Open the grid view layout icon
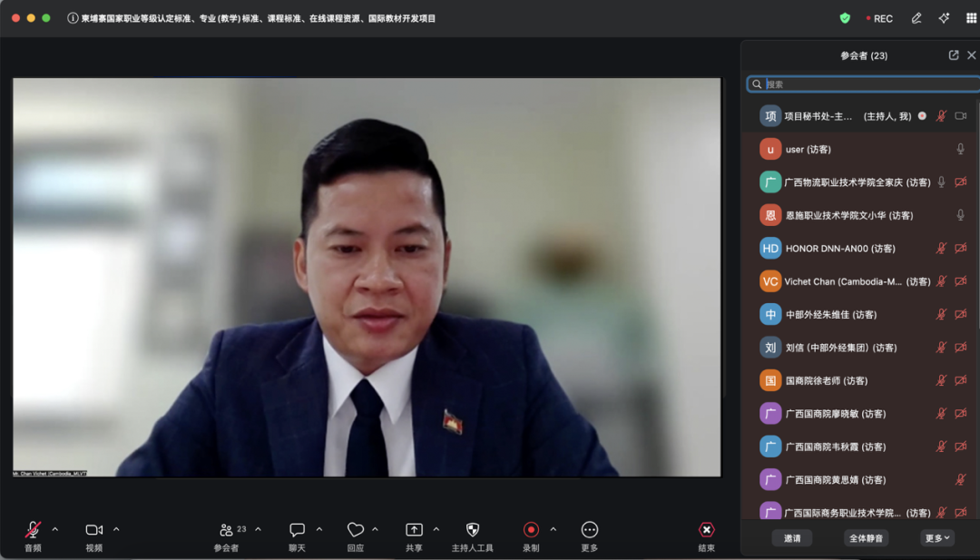The height and width of the screenshot is (560, 980). [971, 18]
